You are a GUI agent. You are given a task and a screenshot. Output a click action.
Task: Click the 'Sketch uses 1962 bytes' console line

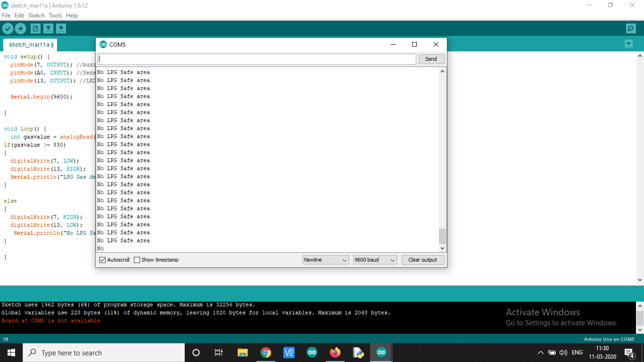(x=128, y=304)
